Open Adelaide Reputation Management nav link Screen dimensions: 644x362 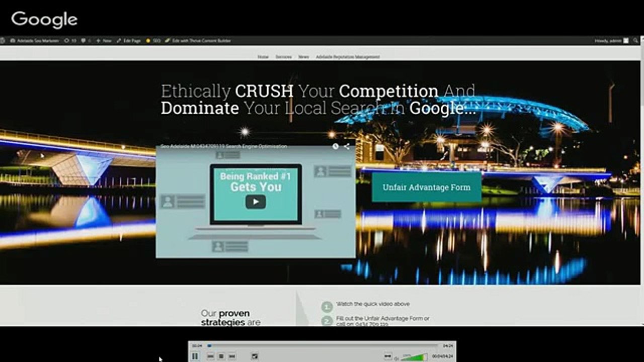(348, 57)
